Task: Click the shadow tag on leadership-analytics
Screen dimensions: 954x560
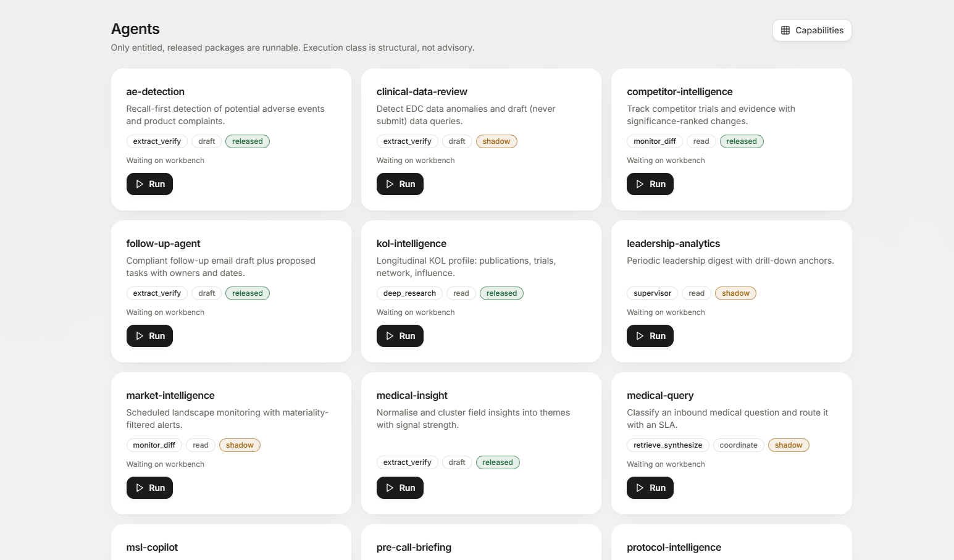Action: [735, 293]
